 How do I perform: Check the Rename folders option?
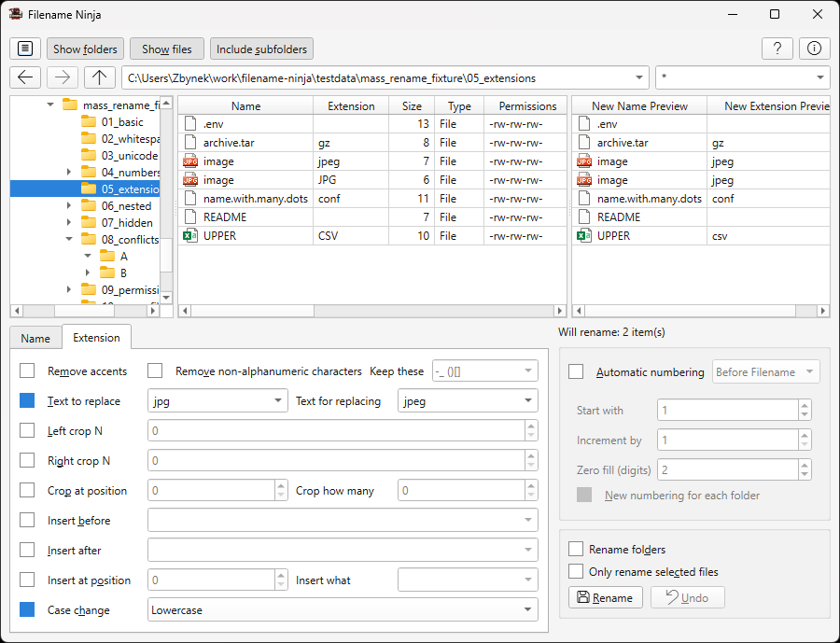575,550
